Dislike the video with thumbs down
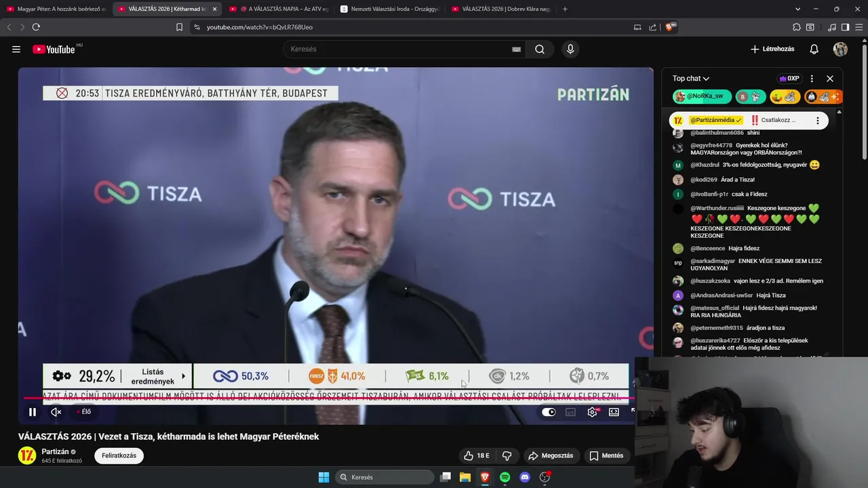This screenshot has width=868, height=488. point(507,455)
